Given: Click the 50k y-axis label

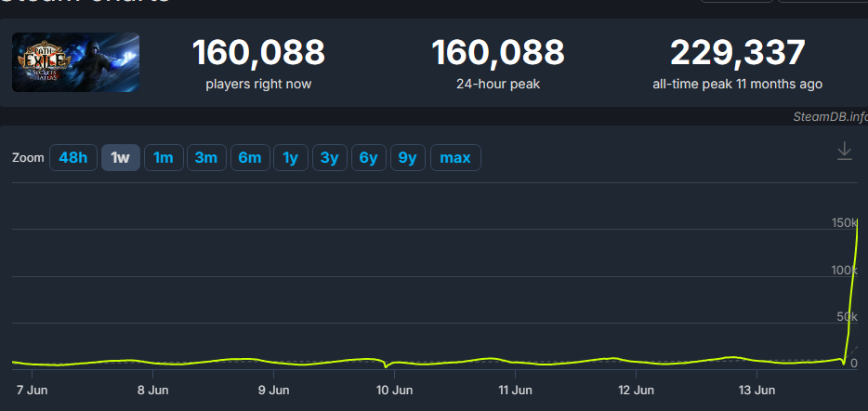Looking at the screenshot, I should [847, 317].
